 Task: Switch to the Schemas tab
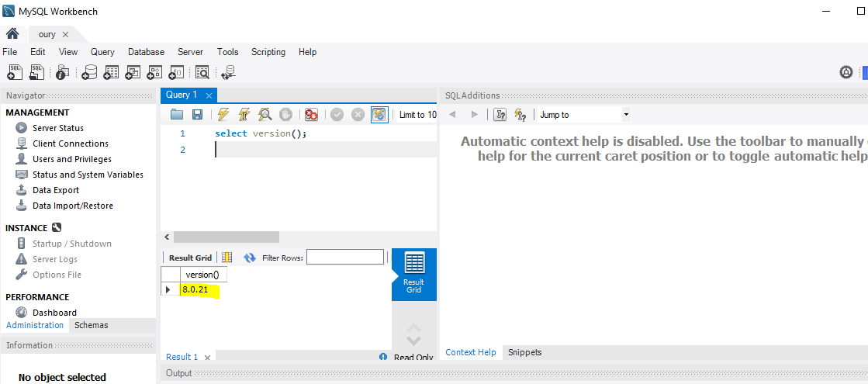(92, 325)
